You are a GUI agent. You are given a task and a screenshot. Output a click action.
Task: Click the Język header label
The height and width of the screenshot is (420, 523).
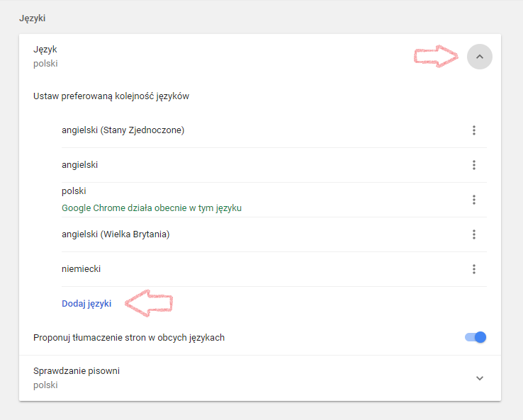point(45,50)
